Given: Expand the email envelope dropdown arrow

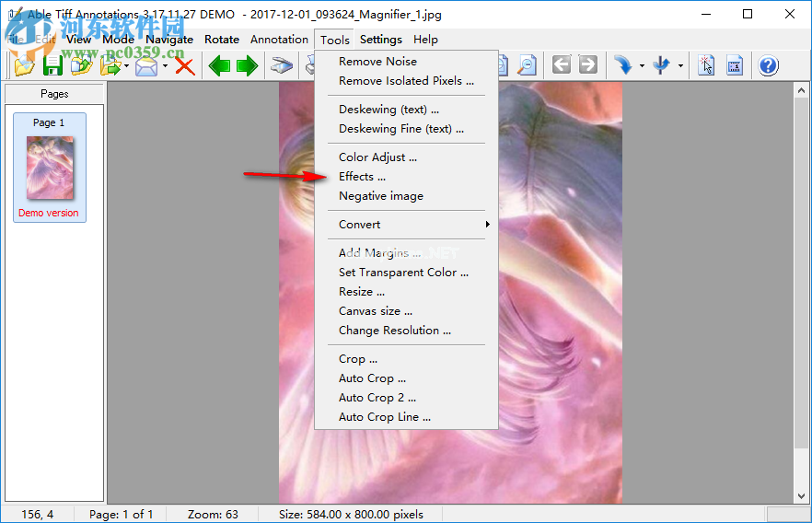Looking at the screenshot, I should click(166, 65).
